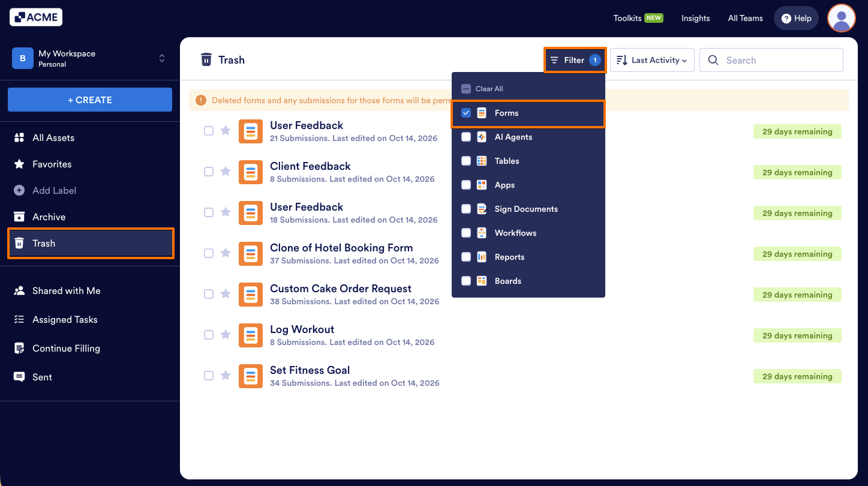Star the Custom Cake Order Request form
868x486 pixels.
(226, 294)
